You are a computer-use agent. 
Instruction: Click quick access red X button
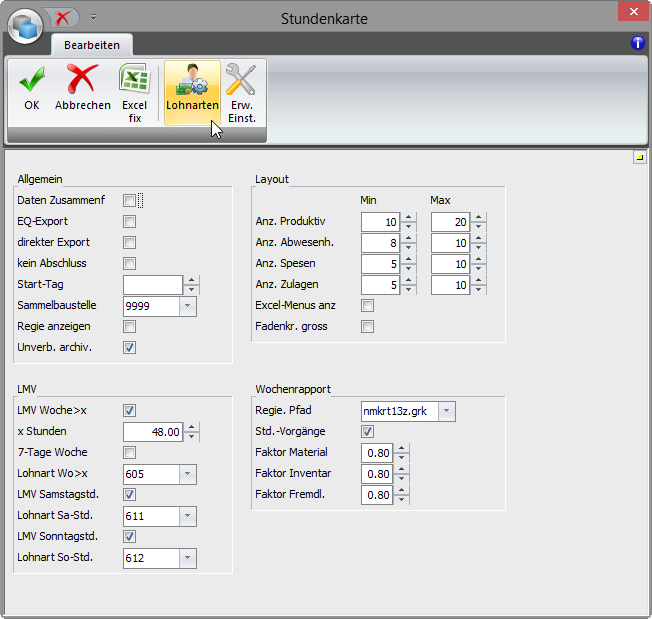(63, 17)
